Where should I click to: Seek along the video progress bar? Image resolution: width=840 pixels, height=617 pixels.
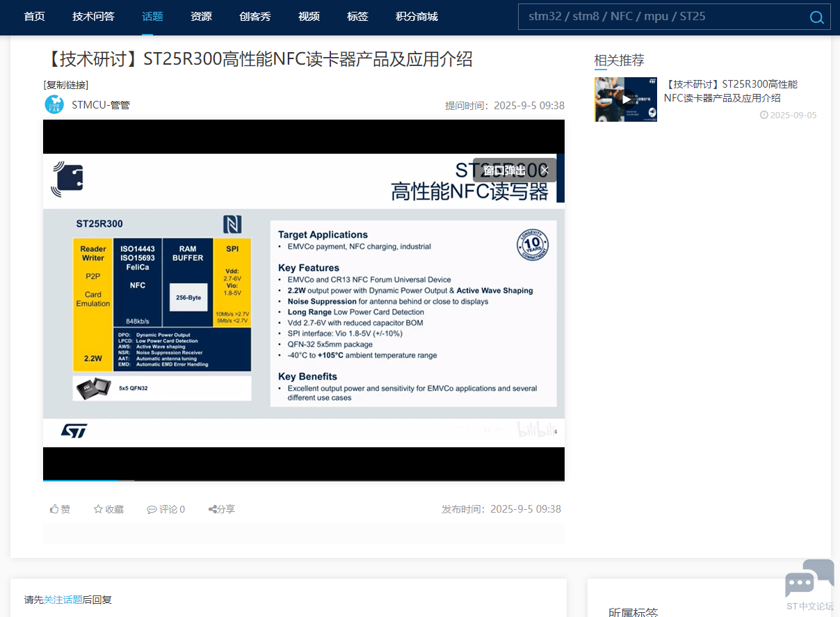[x=304, y=480]
